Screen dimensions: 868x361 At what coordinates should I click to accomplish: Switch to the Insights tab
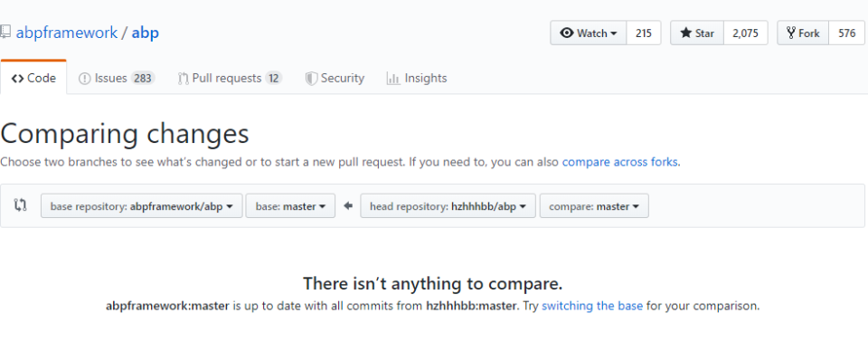coord(416,79)
